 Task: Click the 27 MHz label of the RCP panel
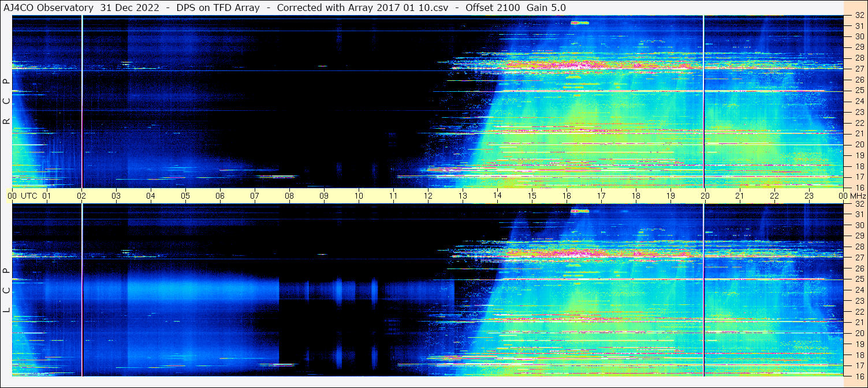(x=859, y=69)
